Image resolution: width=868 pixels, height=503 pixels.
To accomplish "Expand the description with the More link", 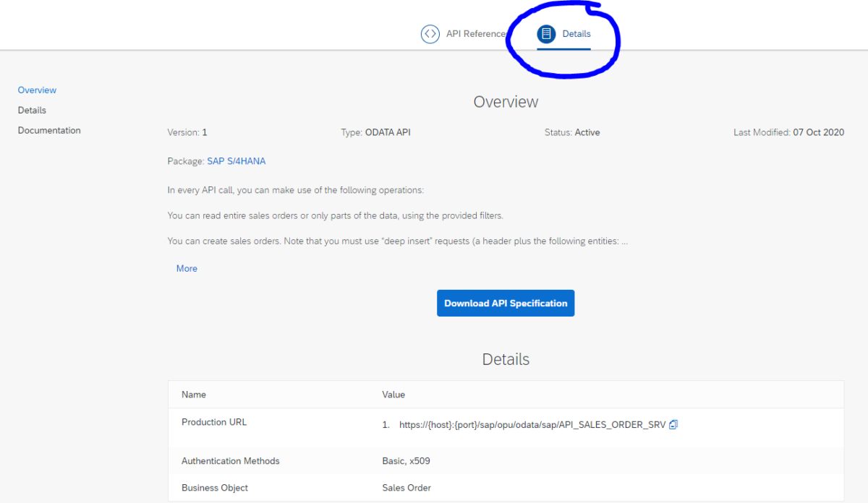I will (x=187, y=268).
